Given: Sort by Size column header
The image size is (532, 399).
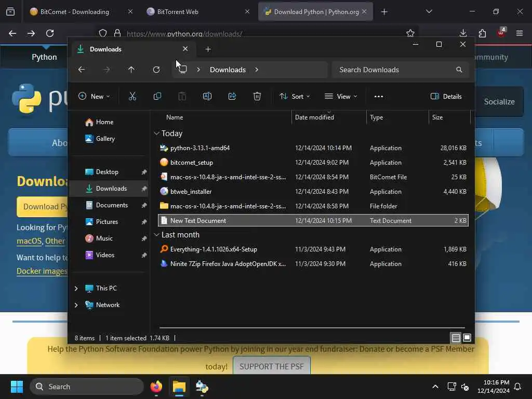Looking at the screenshot, I should pyautogui.click(x=437, y=117).
